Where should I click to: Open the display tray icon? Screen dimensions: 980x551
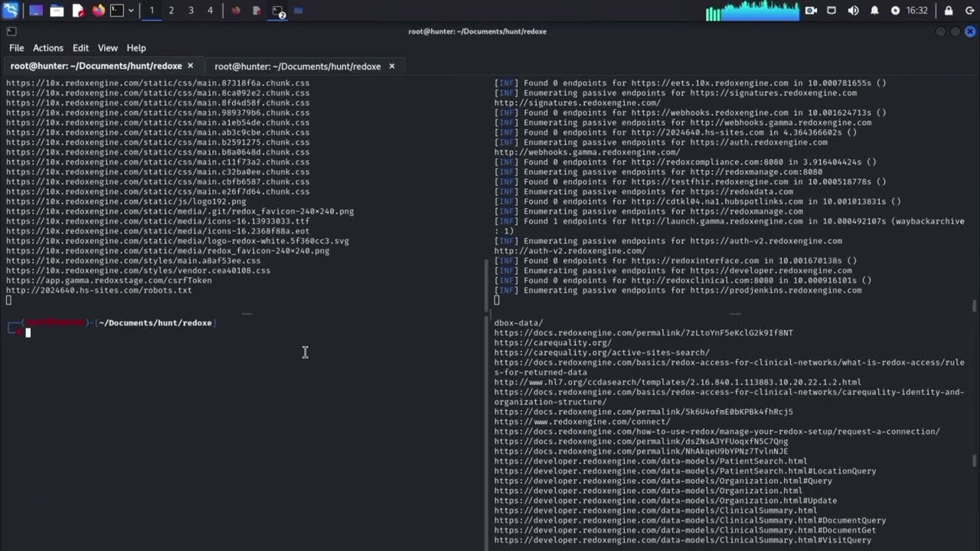(x=831, y=11)
